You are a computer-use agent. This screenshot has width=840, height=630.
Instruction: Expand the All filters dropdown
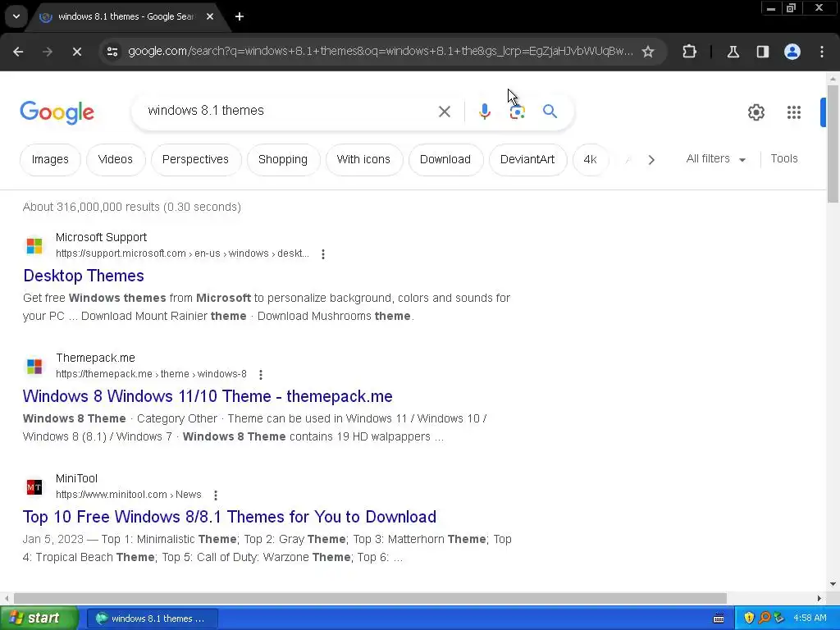tap(715, 159)
